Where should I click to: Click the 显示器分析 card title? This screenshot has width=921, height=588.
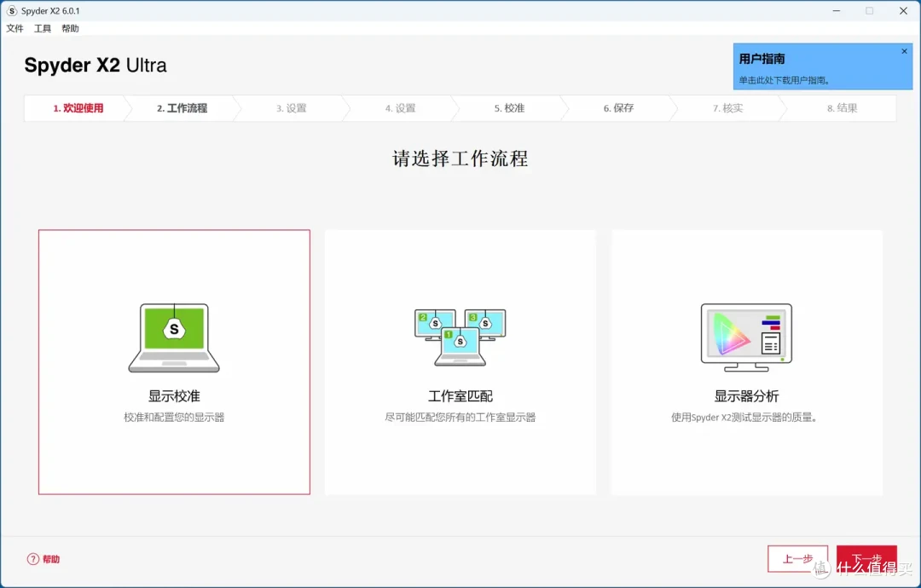pos(746,396)
